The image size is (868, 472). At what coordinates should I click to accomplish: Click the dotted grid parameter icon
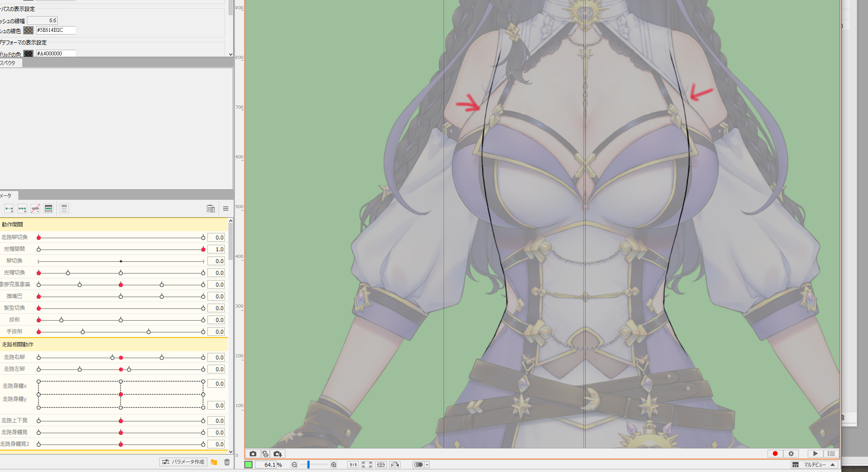coord(64,209)
